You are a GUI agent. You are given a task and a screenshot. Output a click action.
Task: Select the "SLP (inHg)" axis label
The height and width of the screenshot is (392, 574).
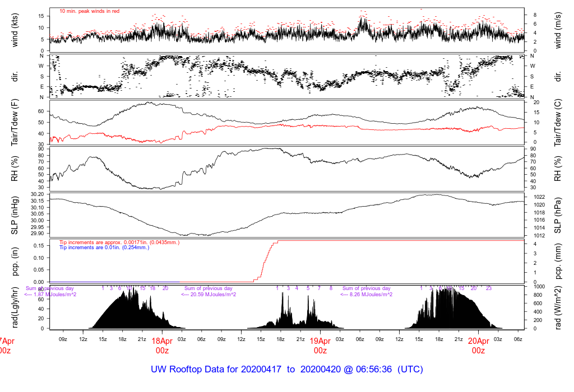(x=15, y=216)
